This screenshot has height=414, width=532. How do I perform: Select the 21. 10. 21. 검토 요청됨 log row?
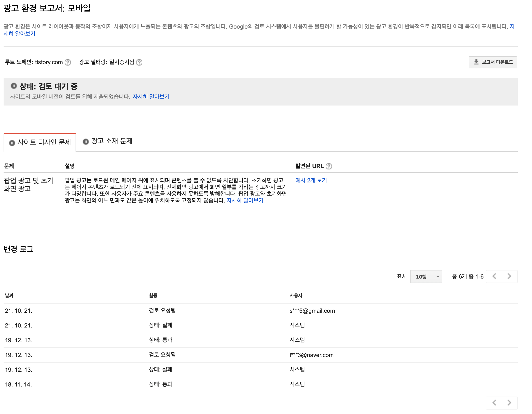click(171, 310)
